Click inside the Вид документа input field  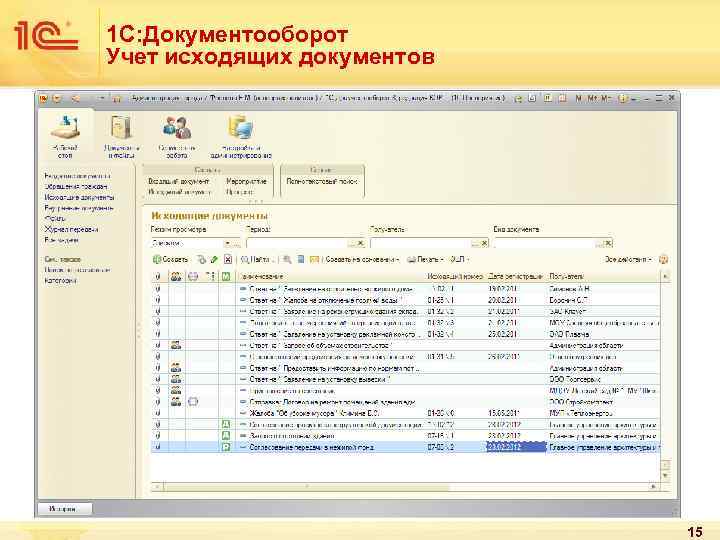[545, 243]
